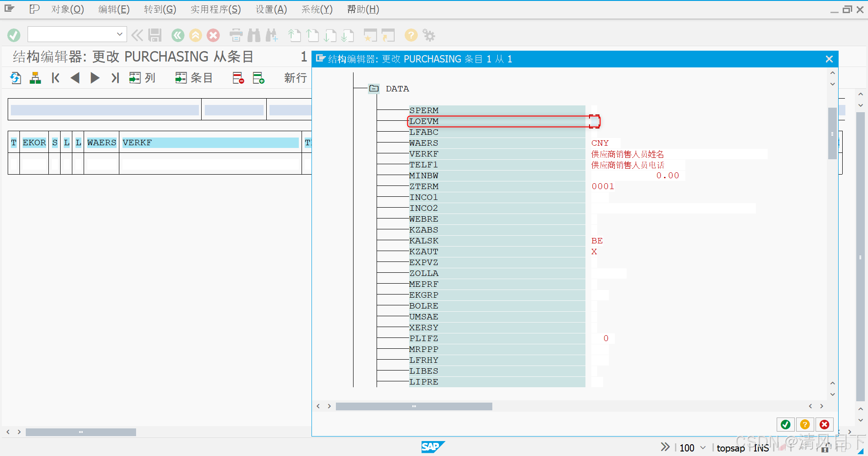The width and height of the screenshot is (868, 456).
Task: Click the red Cancel icon in toolbar
Action: (213, 35)
